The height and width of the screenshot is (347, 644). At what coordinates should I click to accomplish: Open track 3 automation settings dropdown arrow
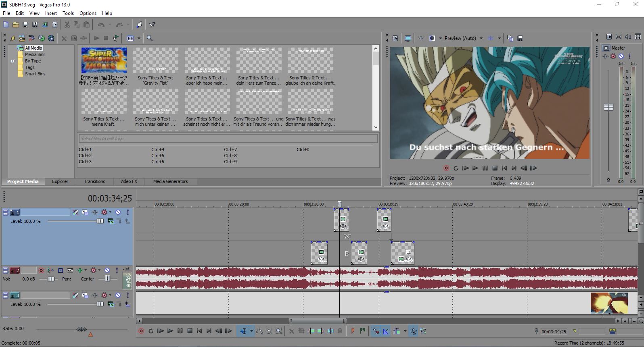coord(110,295)
